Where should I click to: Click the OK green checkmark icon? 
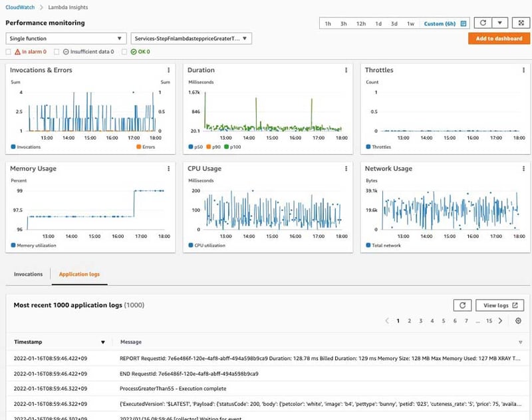(134, 52)
